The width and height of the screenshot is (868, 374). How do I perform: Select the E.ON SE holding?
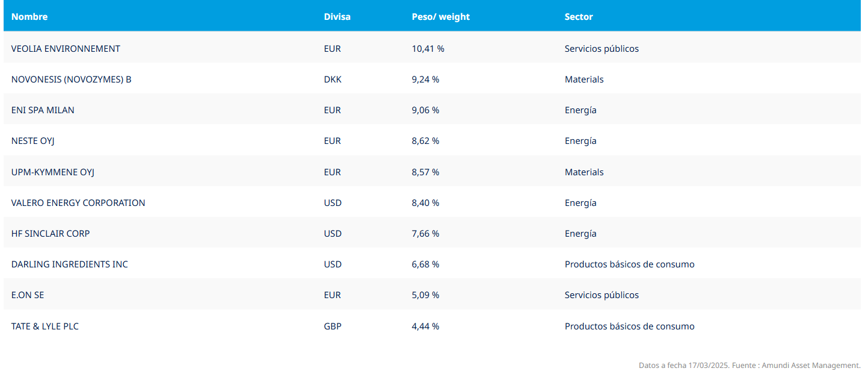coord(28,295)
